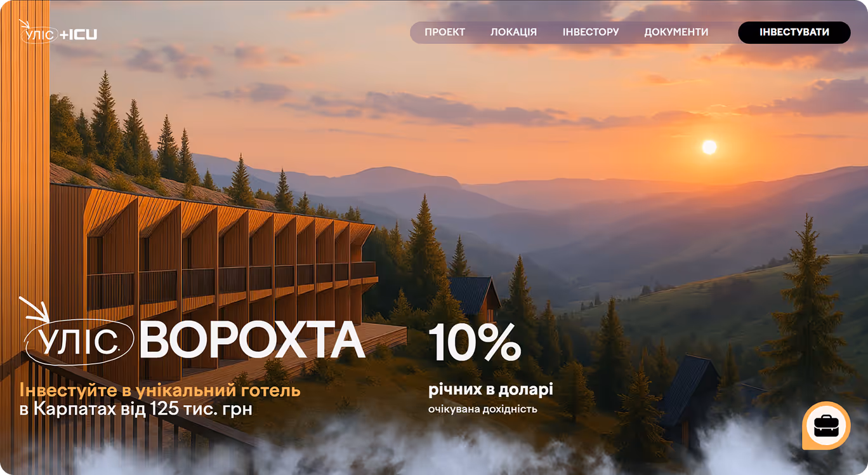Open the ПРОЕКТ menu item
This screenshot has width=868, height=475.
coord(445,32)
